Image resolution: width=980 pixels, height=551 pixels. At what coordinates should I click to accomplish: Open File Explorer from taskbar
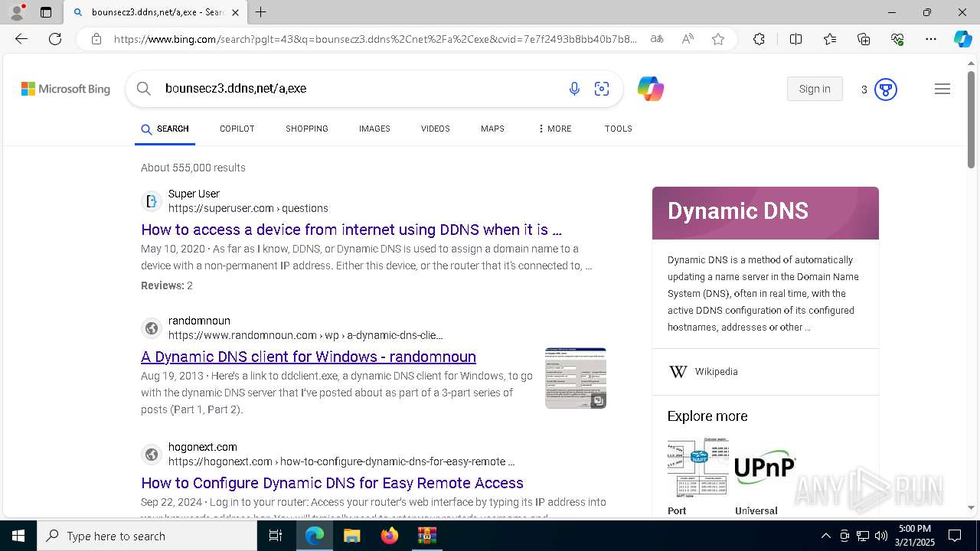point(351,536)
